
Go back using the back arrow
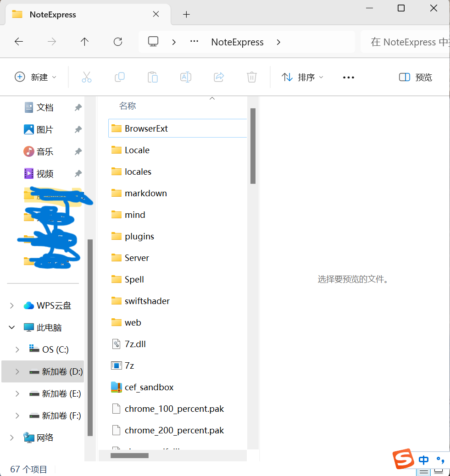pos(19,42)
